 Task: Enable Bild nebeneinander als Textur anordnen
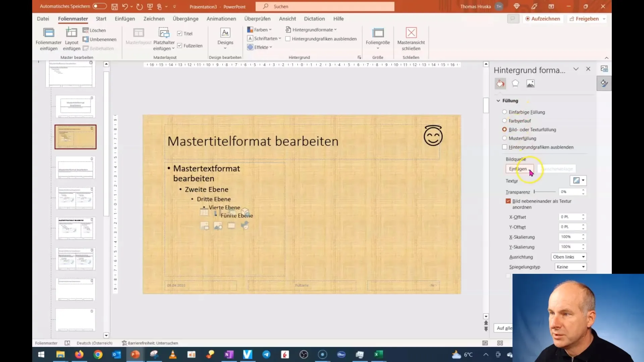(x=508, y=201)
